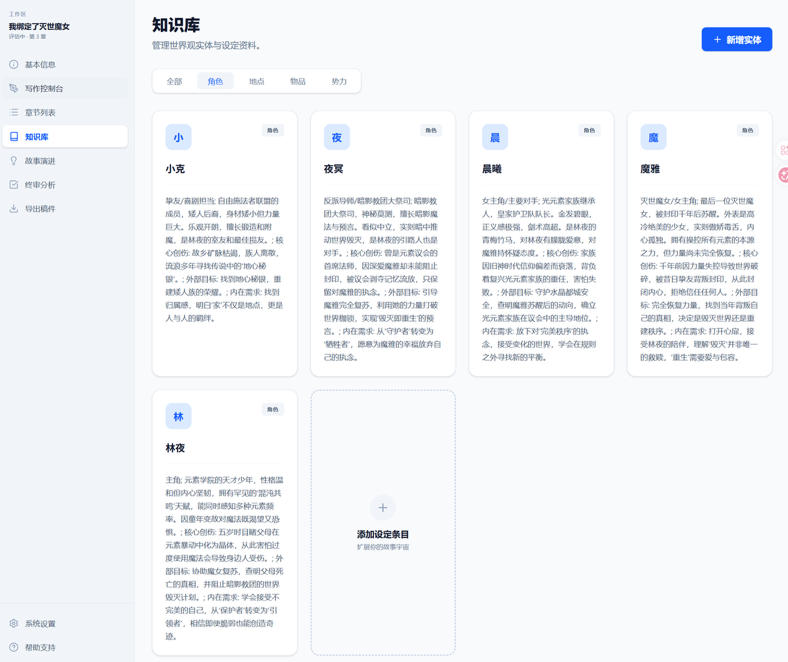
Task: Click the 新增实体 button
Action: pyautogui.click(x=737, y=39)
